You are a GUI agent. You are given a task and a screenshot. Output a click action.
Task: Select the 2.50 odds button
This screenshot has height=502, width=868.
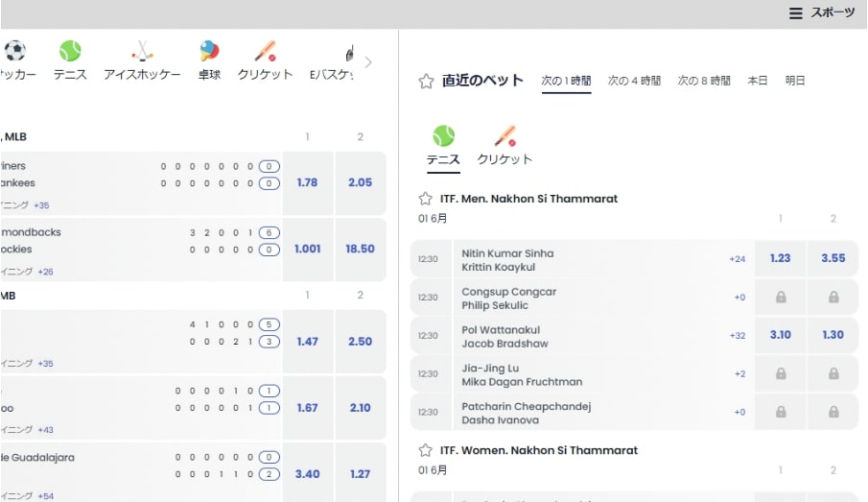tap(361, 342)
